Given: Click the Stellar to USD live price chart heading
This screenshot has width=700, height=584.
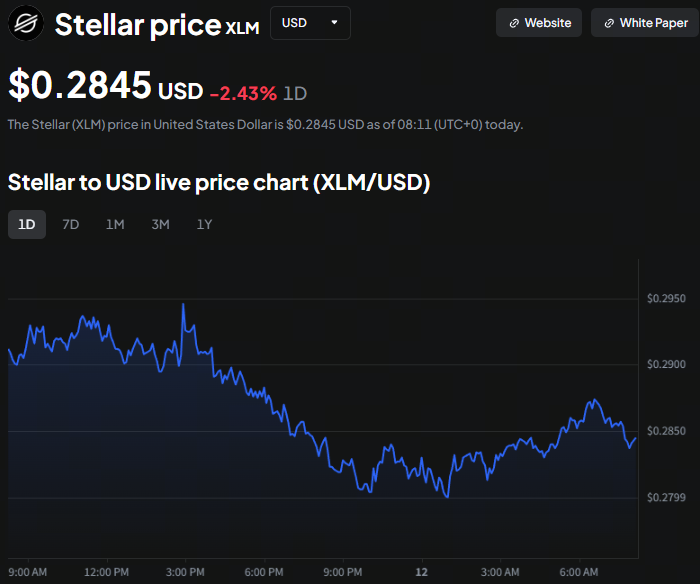Looking at the screenshot, I should pyautogui.click(x=219, y=183).
